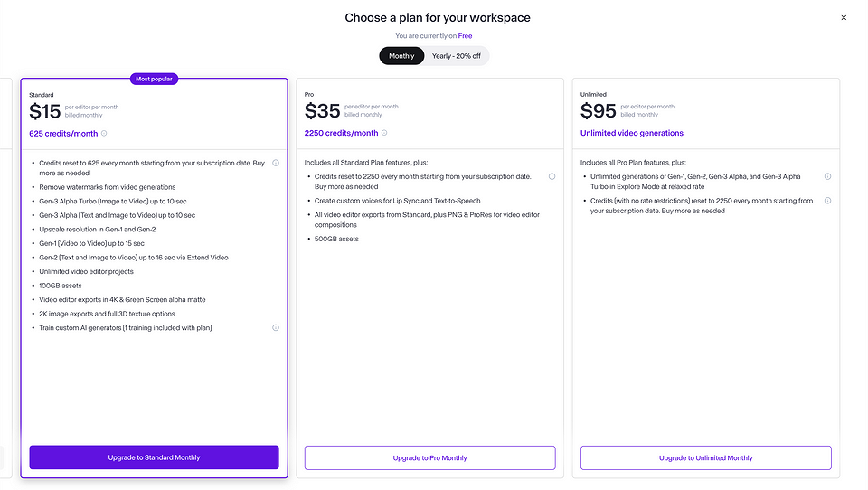Show info for Unlimited generations Explore Mode feature

827,177
